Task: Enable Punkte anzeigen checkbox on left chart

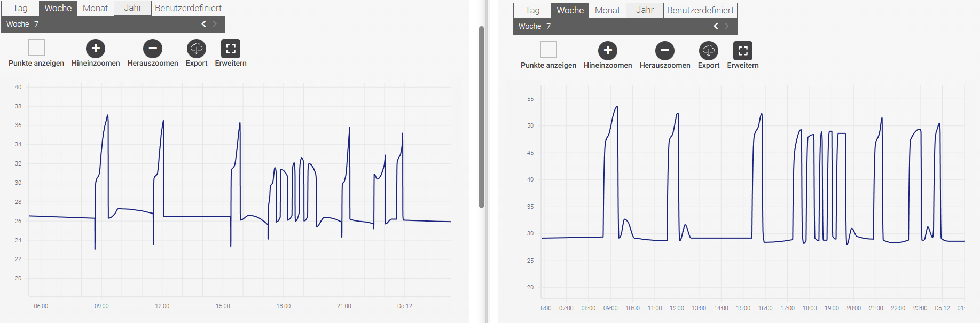Action: pyautogui.click(x=36, y=48)
